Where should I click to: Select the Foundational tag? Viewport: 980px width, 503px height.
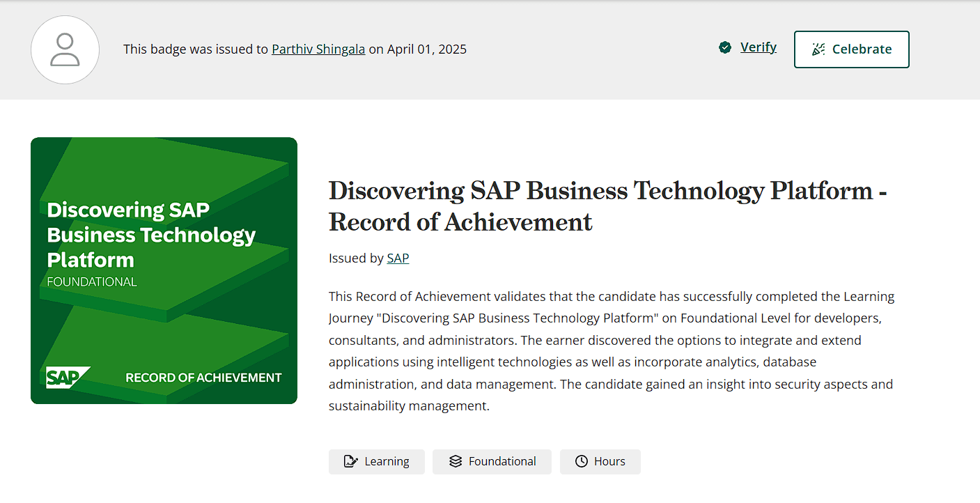[492, 461]
